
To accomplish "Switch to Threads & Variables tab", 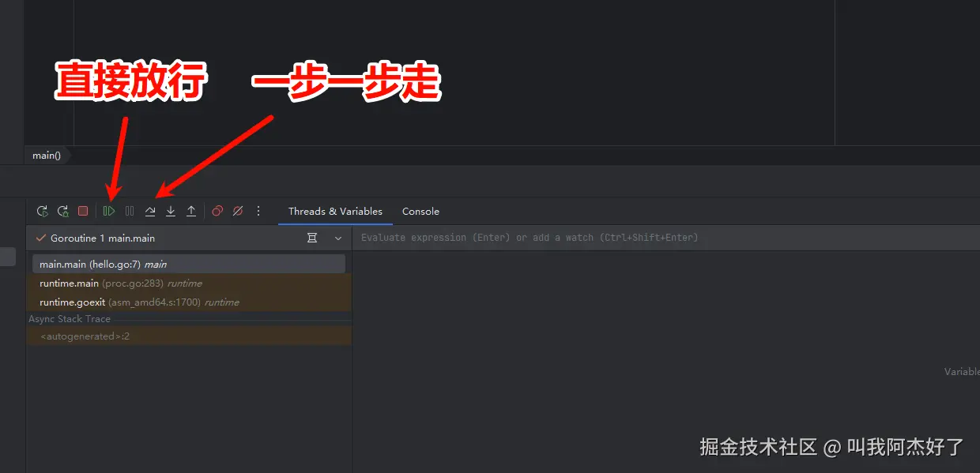I will [x=335, y=212].
